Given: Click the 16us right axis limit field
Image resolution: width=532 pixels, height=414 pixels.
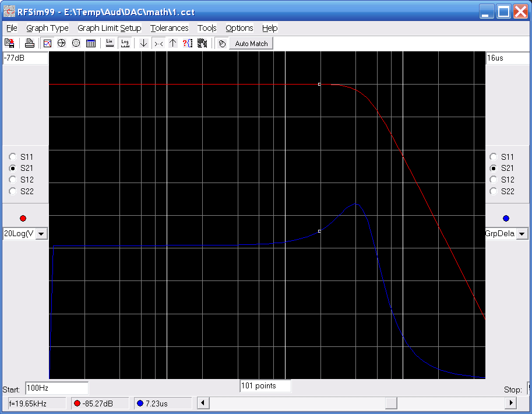Looking at the screenshot, I should click(508, 58).
